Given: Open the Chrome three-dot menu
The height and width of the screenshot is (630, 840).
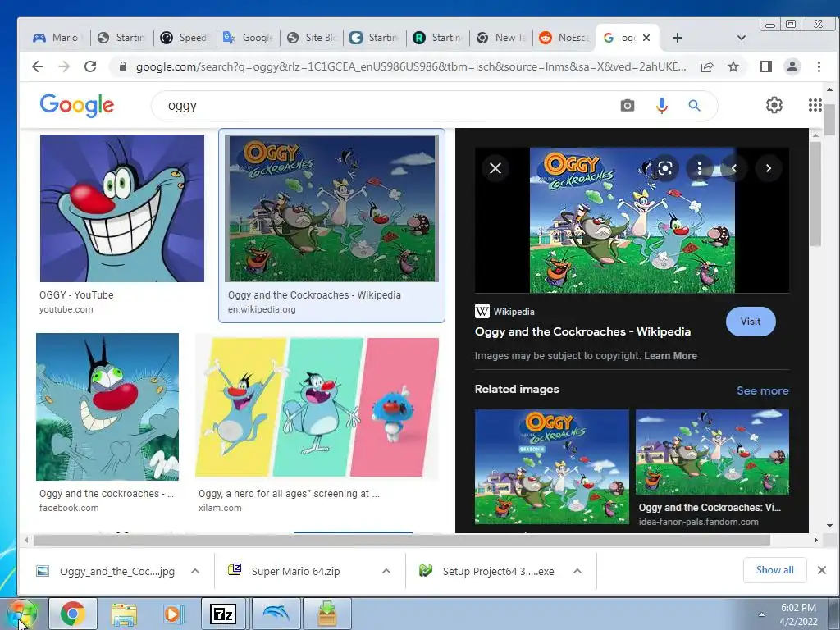Looking at the screenshot, I should coord(819,66).
